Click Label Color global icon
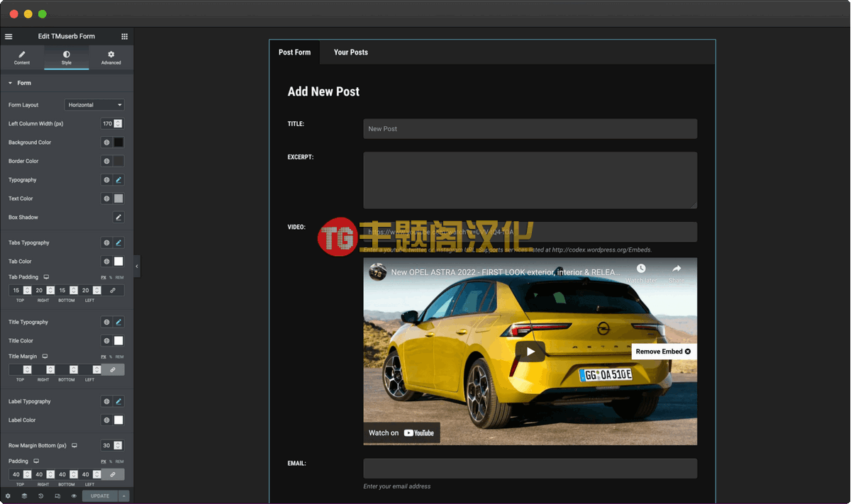Image resolution: width=851 pixels, height=504 pixels. (106, 420)
